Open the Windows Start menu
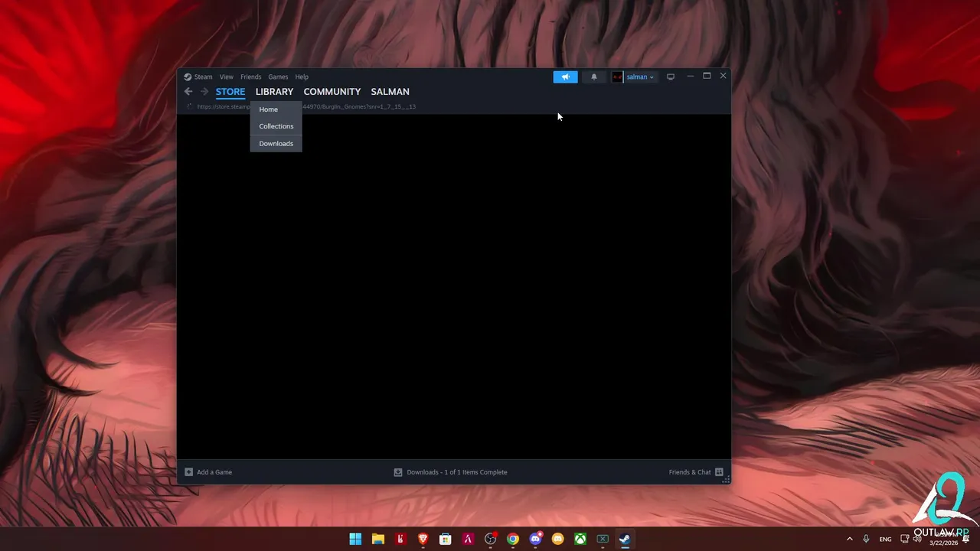 click(355, 539)
